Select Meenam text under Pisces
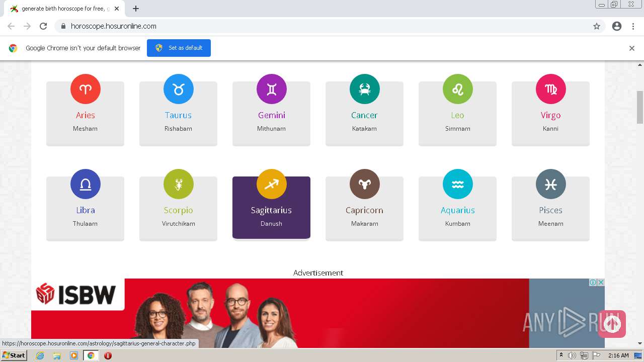The width and height of the screenshot is (644, 362). 550,224
